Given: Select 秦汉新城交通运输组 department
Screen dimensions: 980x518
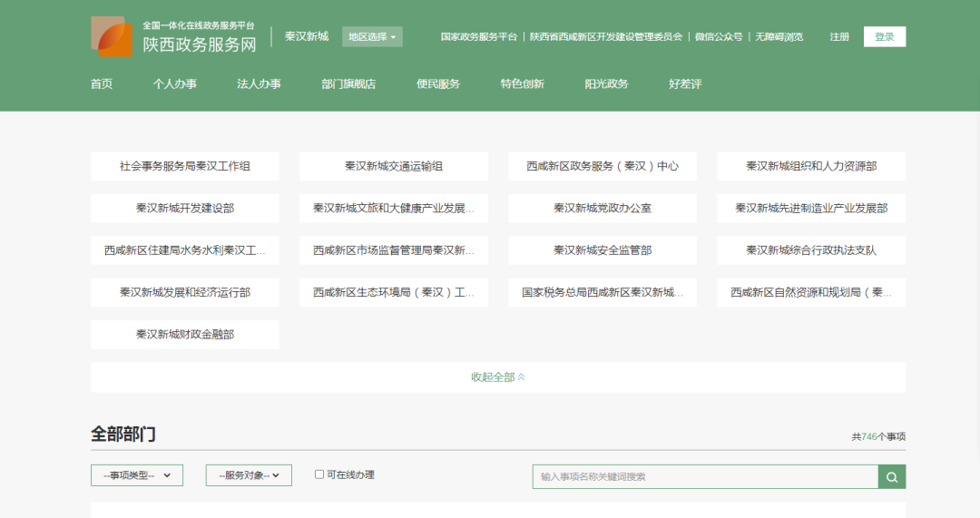Looking at the screenshot, I should 394,166.
